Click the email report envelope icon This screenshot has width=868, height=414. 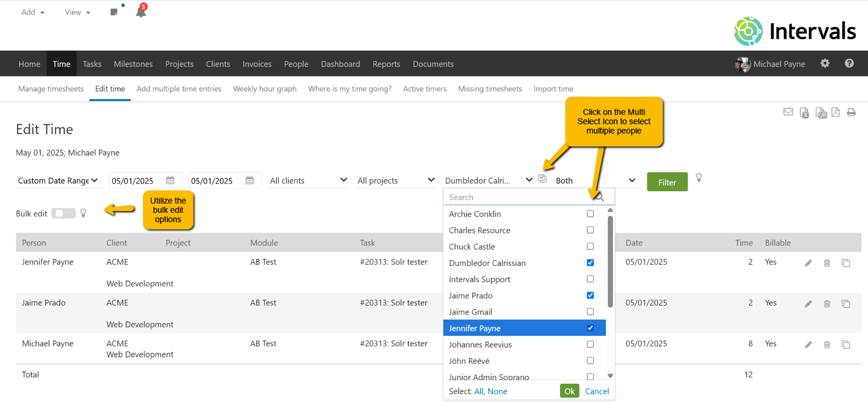tap(788, 112)
